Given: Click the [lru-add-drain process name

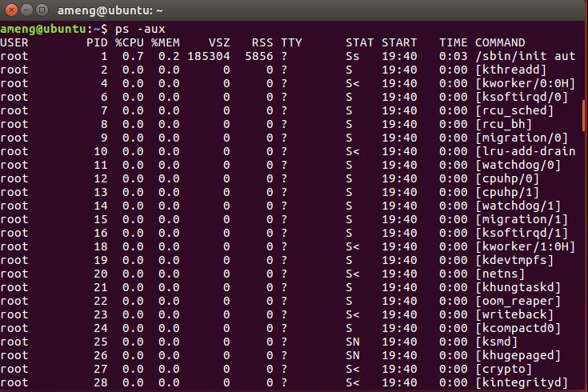Looking at the screenshot, I should (526, 151).
